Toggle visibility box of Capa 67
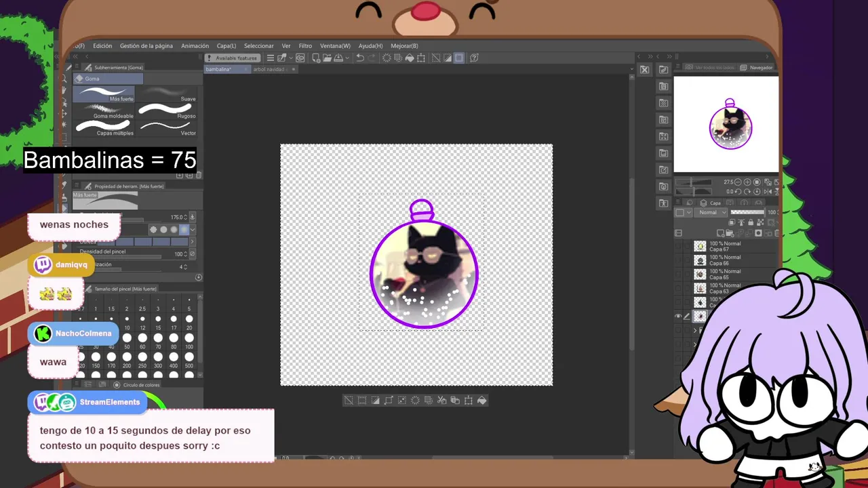This screenshot has width=868, height=488. (x=678, y=246)
